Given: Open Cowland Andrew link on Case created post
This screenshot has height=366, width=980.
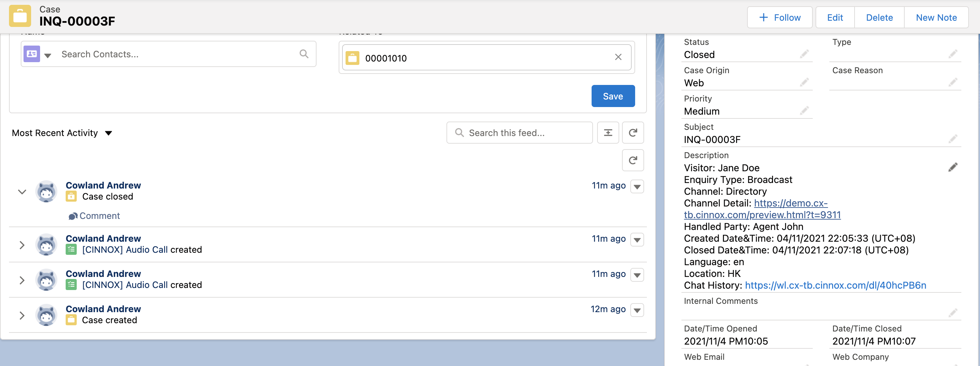Looking at the screenshot, I should [x=103, y=309].
